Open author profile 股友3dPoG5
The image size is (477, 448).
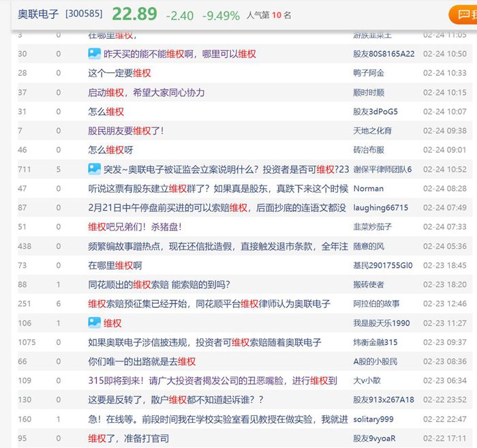pyautogui.click(x=375, y=112)
